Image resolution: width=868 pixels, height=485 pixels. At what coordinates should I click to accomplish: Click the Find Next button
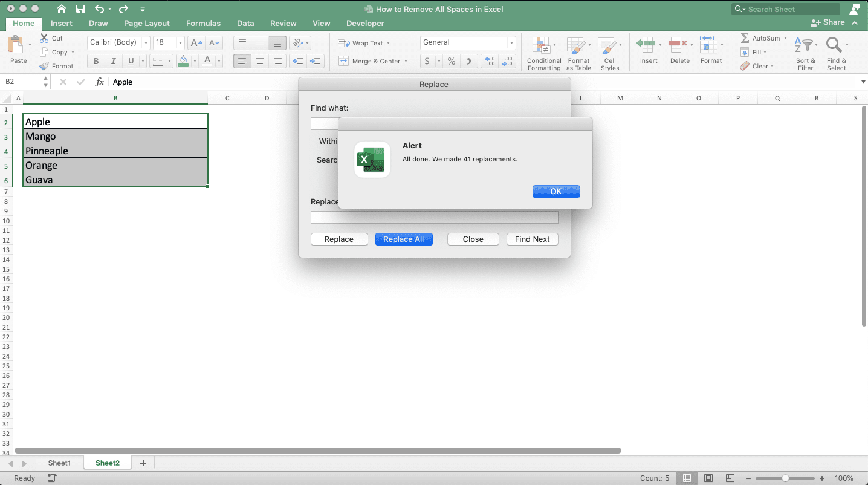click(533, 239)
